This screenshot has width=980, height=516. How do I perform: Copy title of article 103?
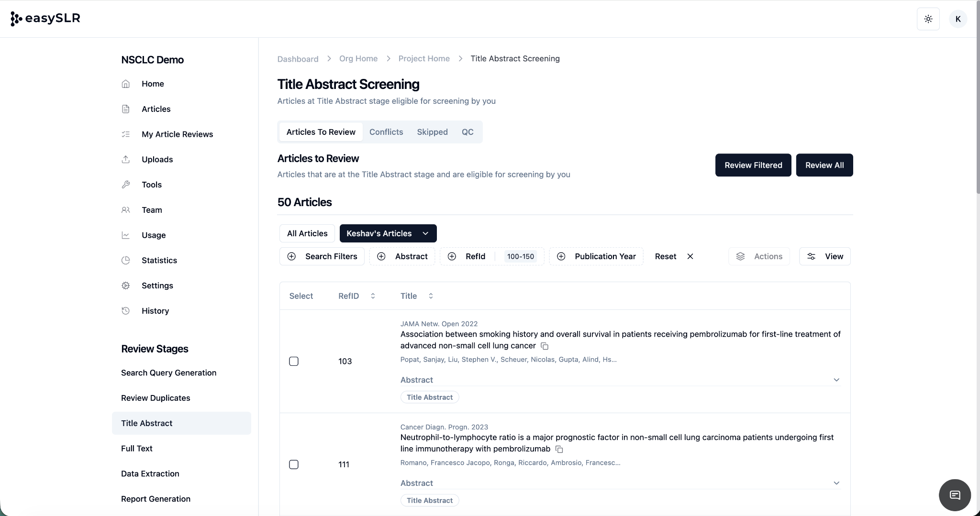pyautogui.click(x=545, y=346)
